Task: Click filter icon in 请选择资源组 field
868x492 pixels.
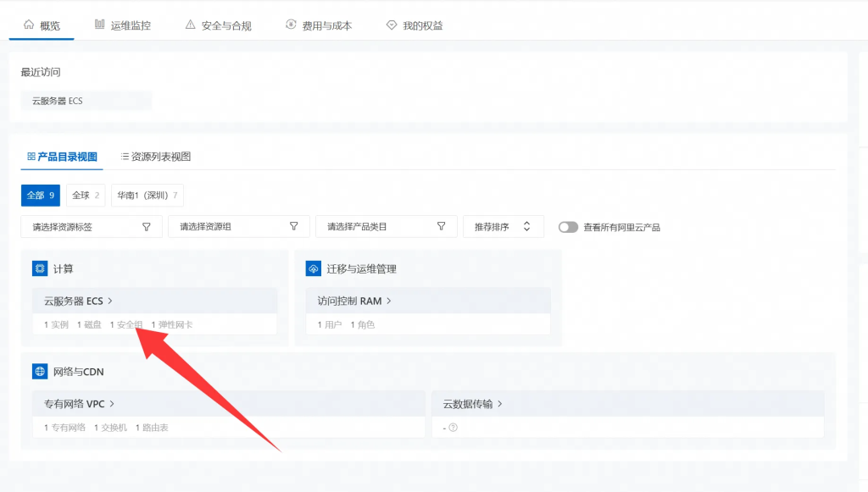Action: coord(293,227)
